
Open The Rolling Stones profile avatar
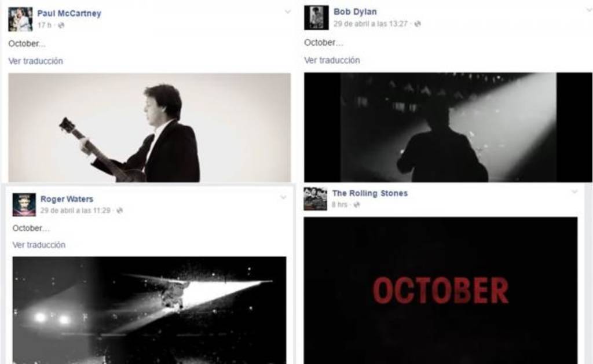[316, 199]
